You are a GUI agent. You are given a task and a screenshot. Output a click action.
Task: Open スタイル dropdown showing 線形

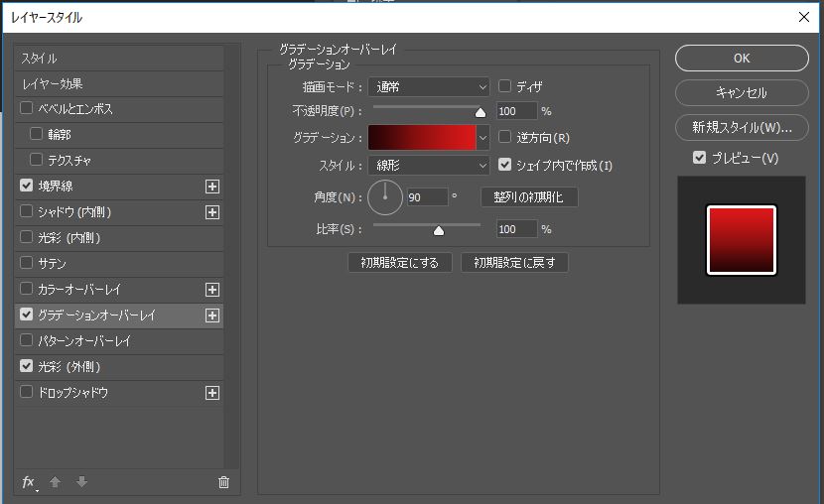tap(429, 166)
